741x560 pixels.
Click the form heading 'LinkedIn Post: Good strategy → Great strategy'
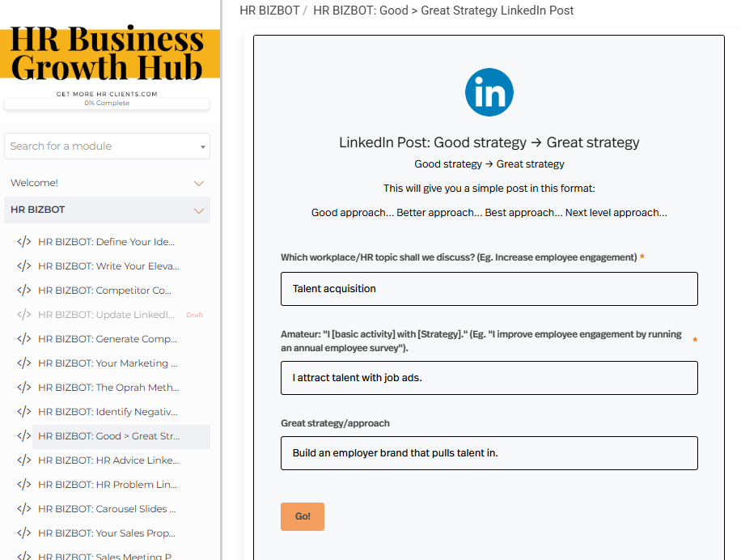[x=489, y=142]
